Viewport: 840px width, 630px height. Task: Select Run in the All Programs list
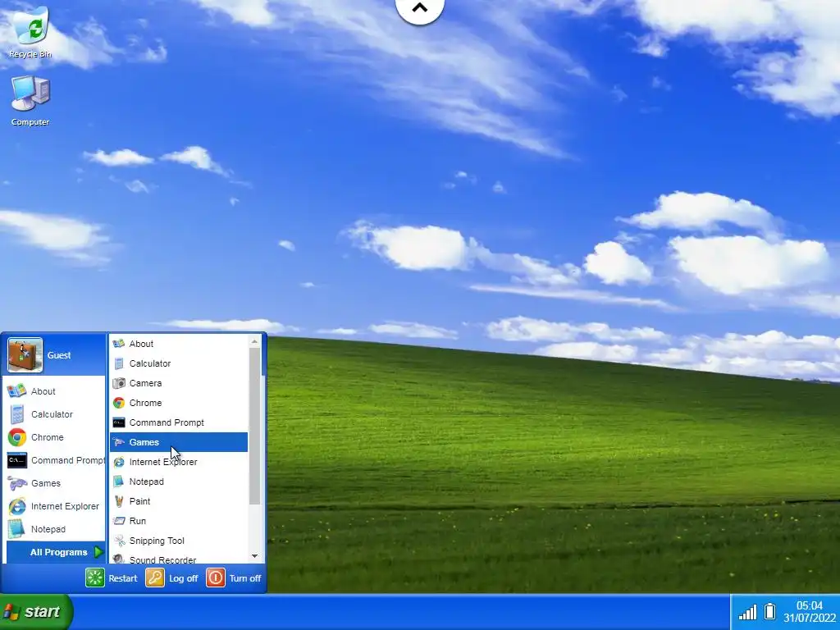(x=179, y=521)
